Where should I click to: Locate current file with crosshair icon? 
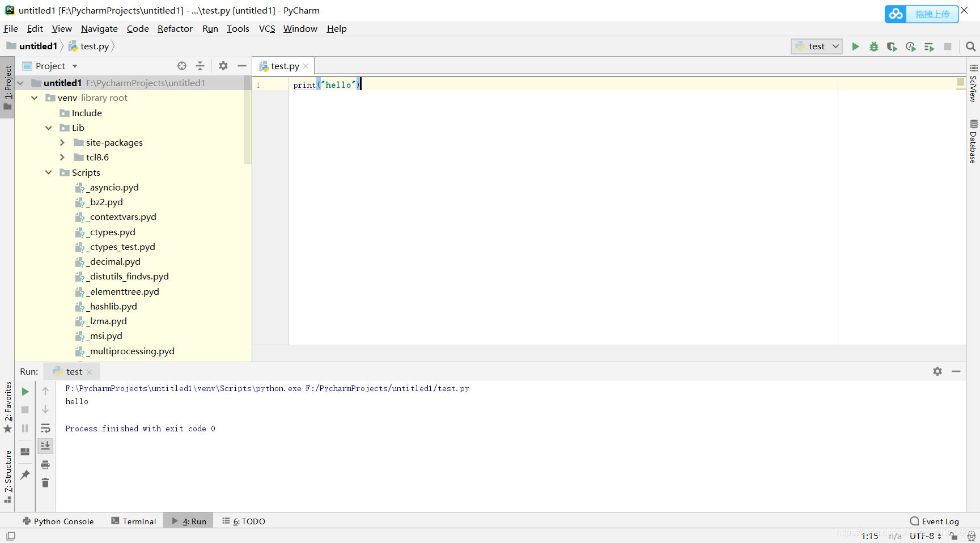[182, 66]
